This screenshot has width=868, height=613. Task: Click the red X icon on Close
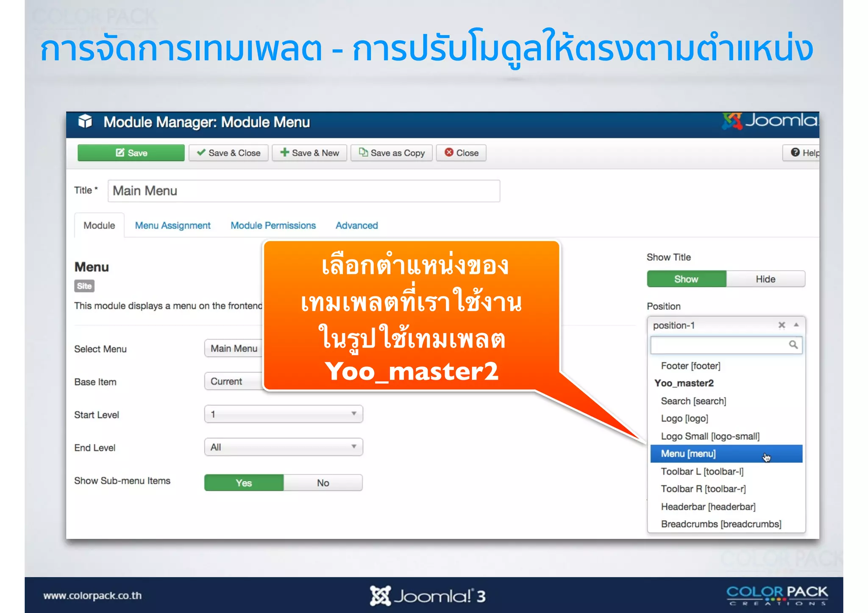click(x=449, y=153)
